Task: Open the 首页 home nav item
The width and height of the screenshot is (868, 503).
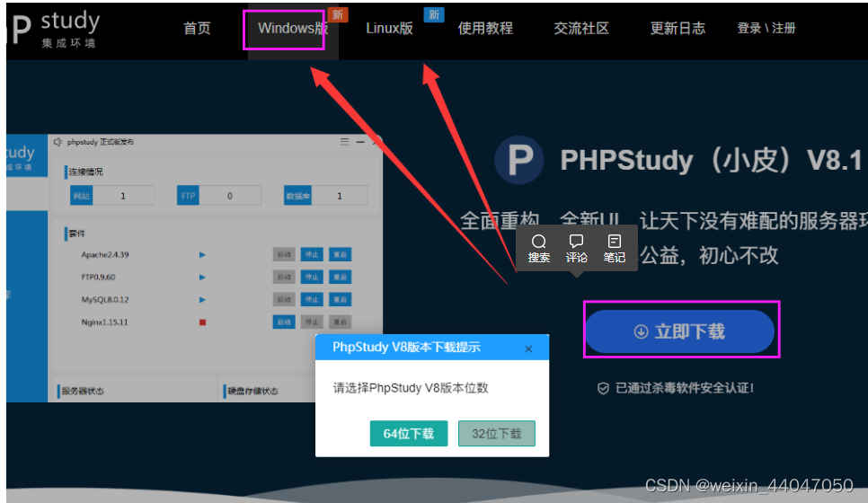Action: pyautogui.click(x=197, y=28)
